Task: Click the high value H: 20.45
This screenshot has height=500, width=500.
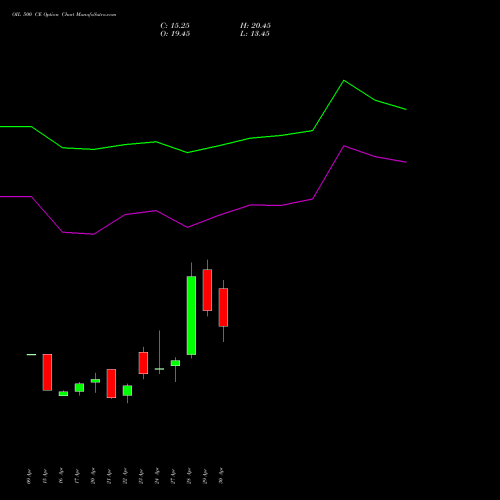Action: point(255,26)
